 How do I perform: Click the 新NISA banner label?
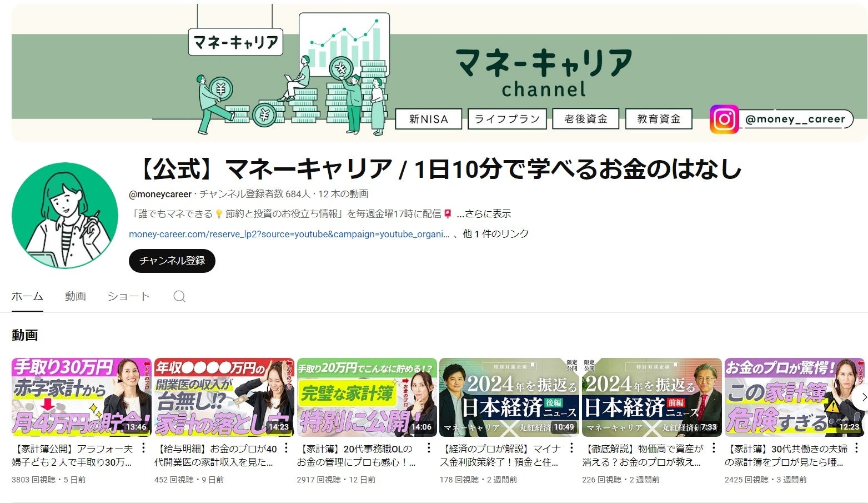[428, 119]
